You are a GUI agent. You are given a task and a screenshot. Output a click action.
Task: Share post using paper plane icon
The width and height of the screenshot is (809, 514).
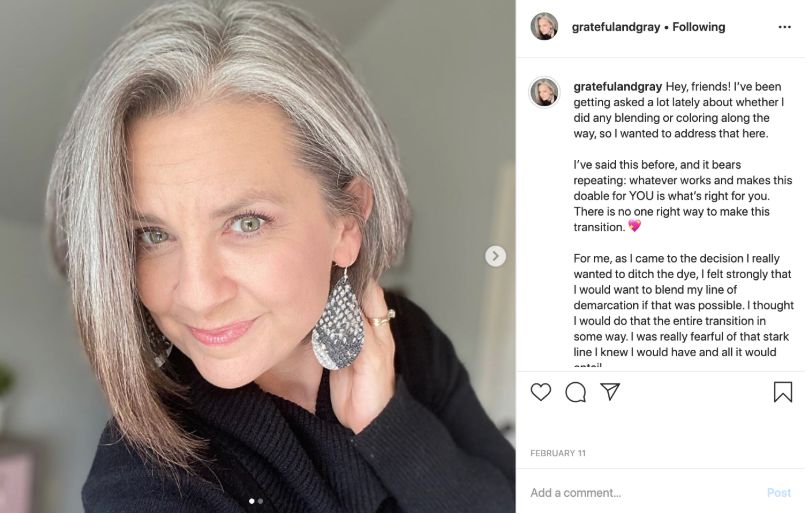tap(610, 392)
